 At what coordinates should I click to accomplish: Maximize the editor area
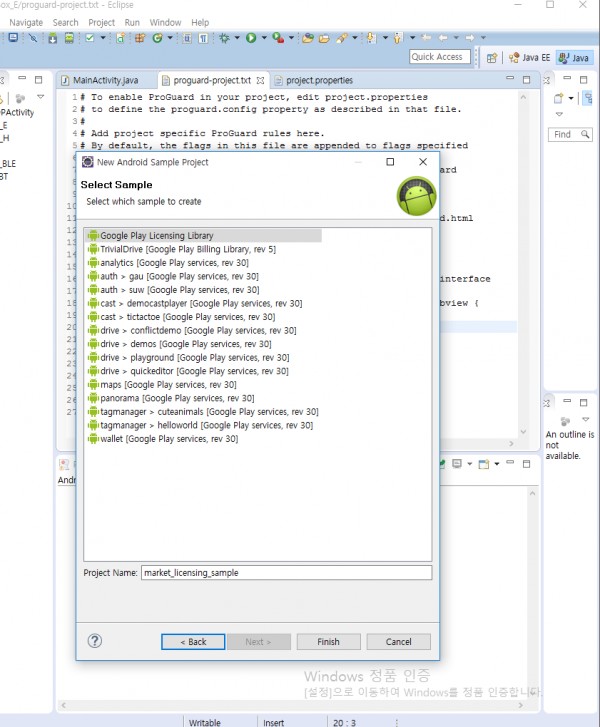tap(526, 80)
